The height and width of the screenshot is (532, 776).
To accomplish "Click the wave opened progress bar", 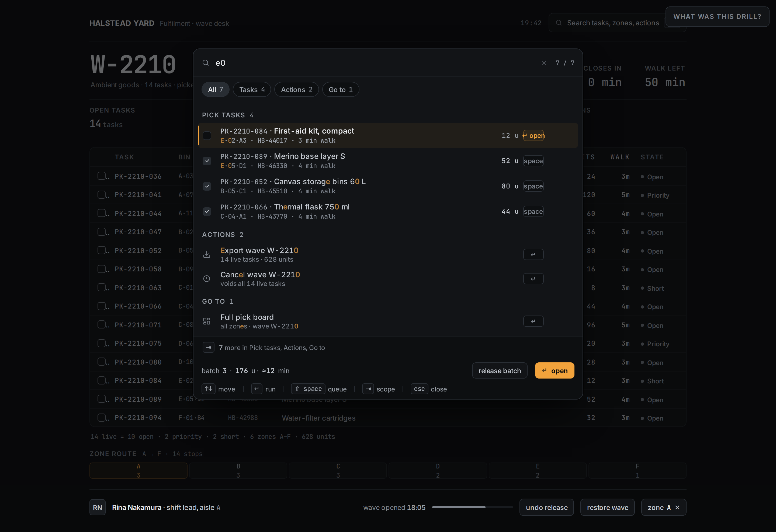I will pyautogui.click(x=473, y=507).
